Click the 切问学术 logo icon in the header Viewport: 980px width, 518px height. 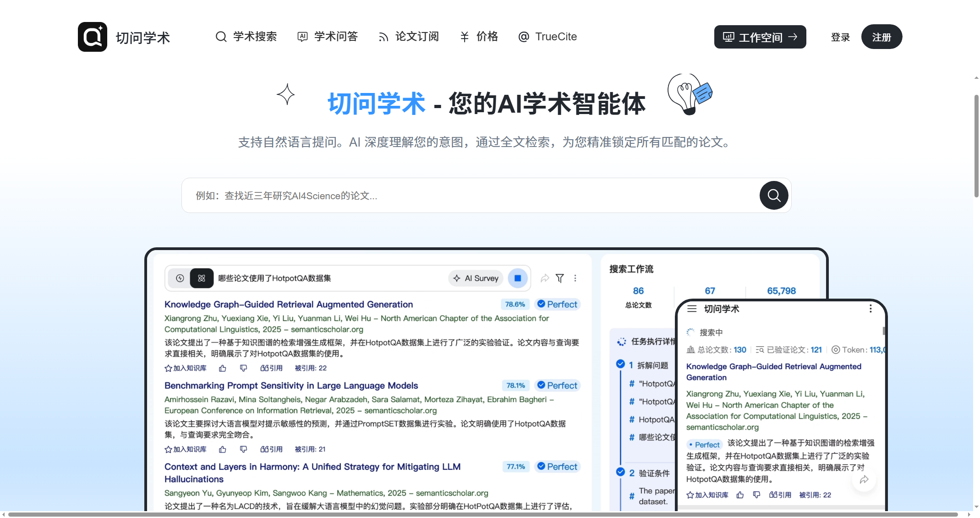tap(93, 37)
